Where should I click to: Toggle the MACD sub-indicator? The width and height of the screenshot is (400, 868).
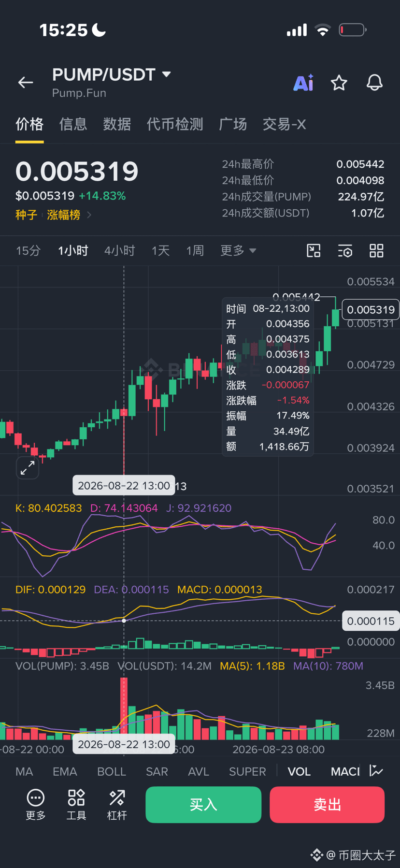pyautogui.click(x=345, y=771)
